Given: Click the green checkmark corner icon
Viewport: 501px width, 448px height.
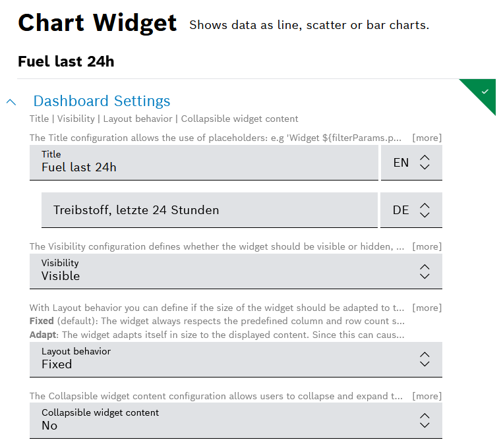Looking at the screenshot, I should point(485,92).
